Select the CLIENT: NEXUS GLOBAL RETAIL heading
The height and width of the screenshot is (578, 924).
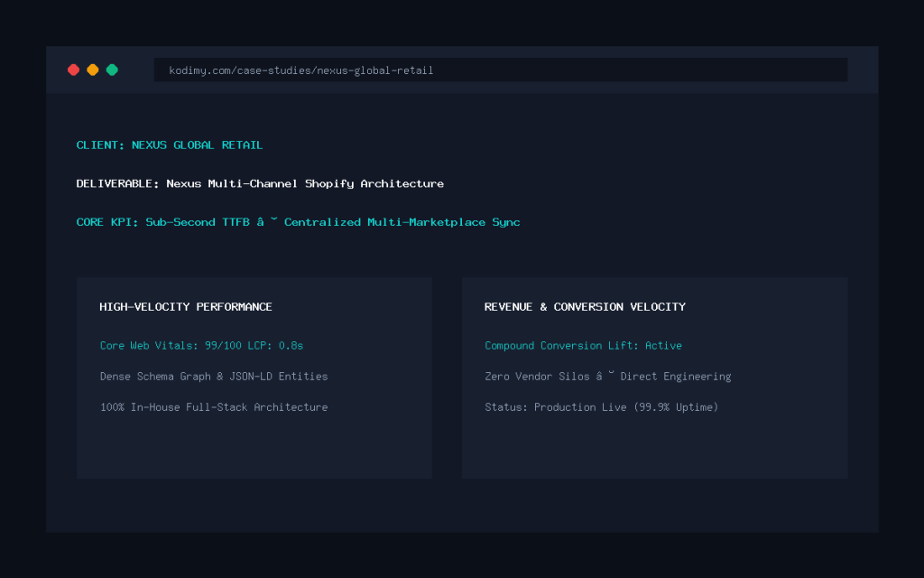coord(169,145)
